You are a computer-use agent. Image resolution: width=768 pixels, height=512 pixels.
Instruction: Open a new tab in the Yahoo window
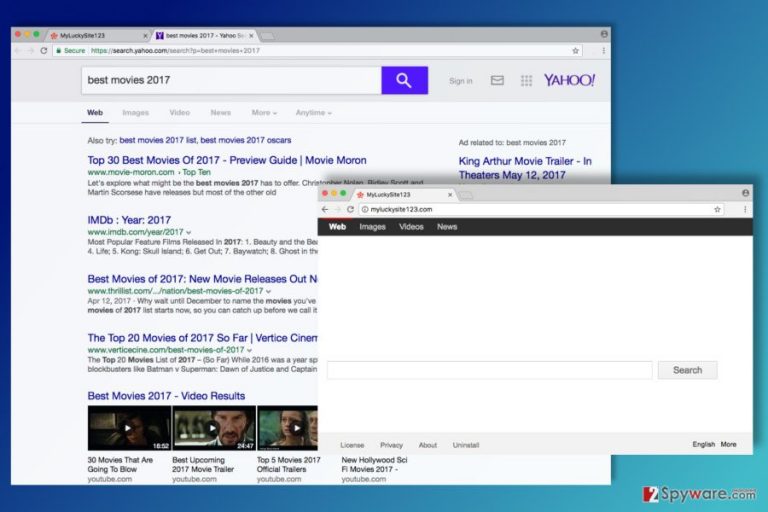(268, 36)
